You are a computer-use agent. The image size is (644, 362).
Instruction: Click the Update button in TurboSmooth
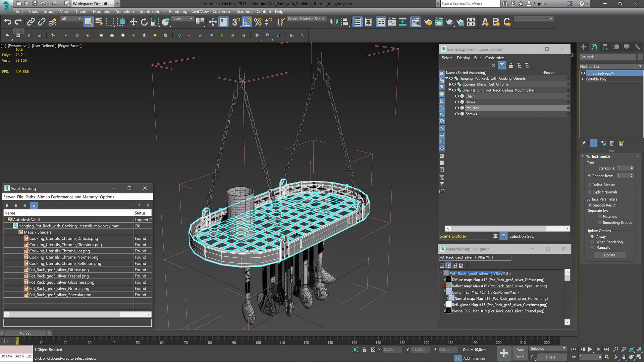click(x=609, y=255)
